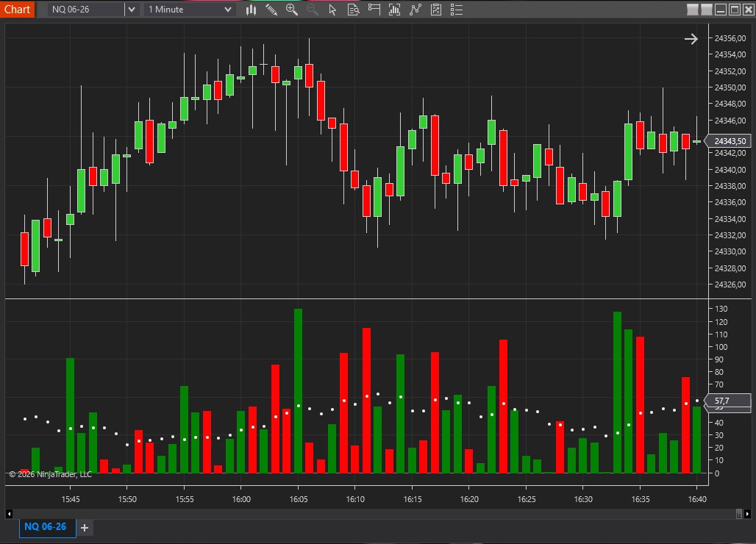Open the Data Series window
The width and height of the screenshot is (756, 544).
(395, 10)
